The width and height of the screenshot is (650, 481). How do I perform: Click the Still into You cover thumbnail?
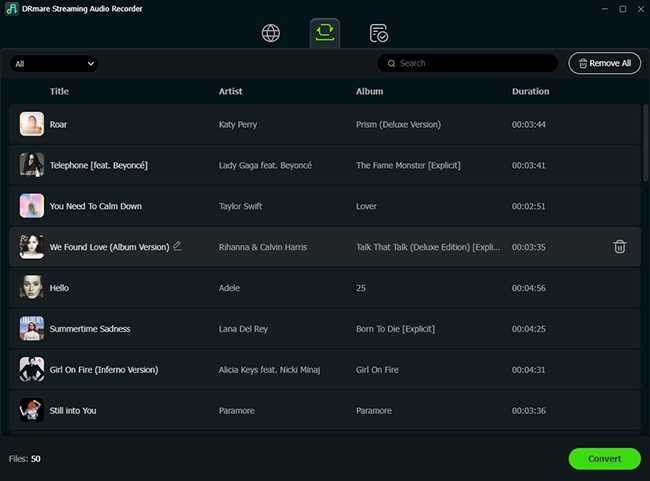[32, 410]
